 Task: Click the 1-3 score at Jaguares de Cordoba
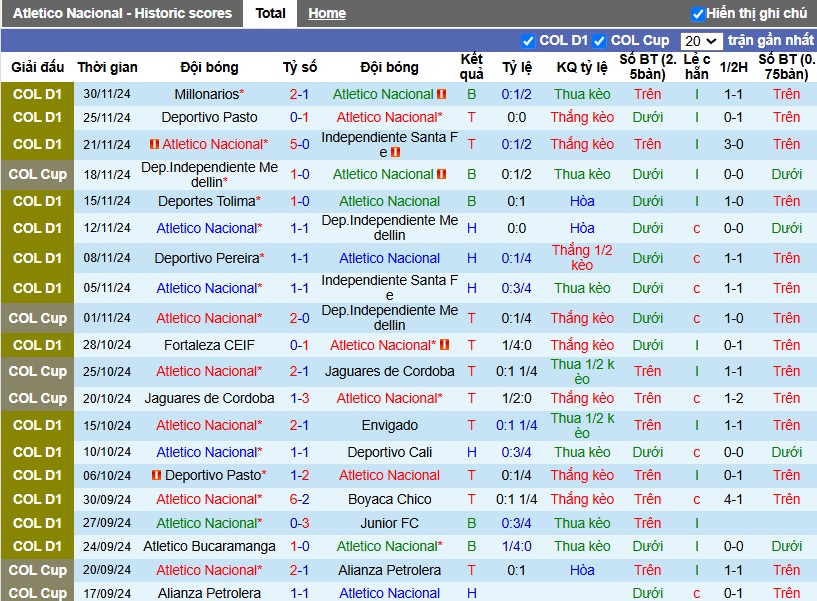[x=300, y=398]
